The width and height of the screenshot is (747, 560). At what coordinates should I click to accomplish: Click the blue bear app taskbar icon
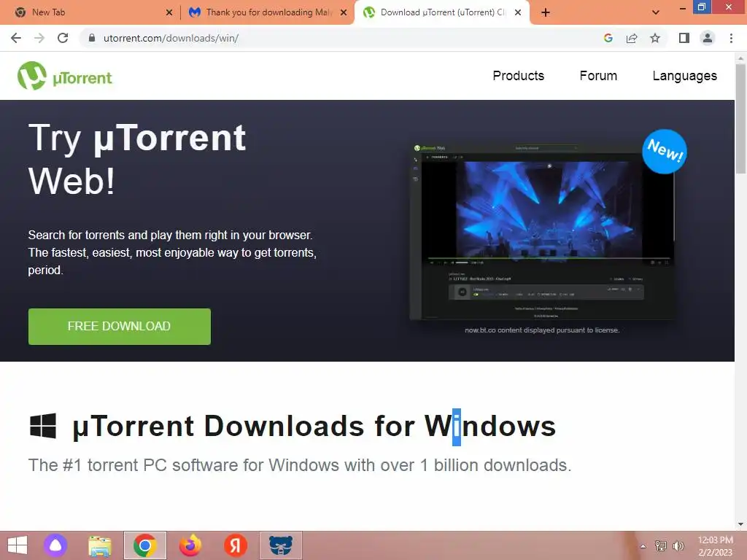click(281, 545)
